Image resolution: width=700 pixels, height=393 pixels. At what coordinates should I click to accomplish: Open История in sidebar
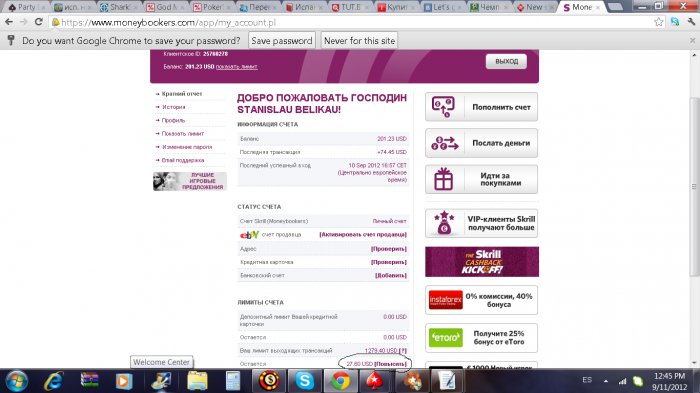[173, 107]
